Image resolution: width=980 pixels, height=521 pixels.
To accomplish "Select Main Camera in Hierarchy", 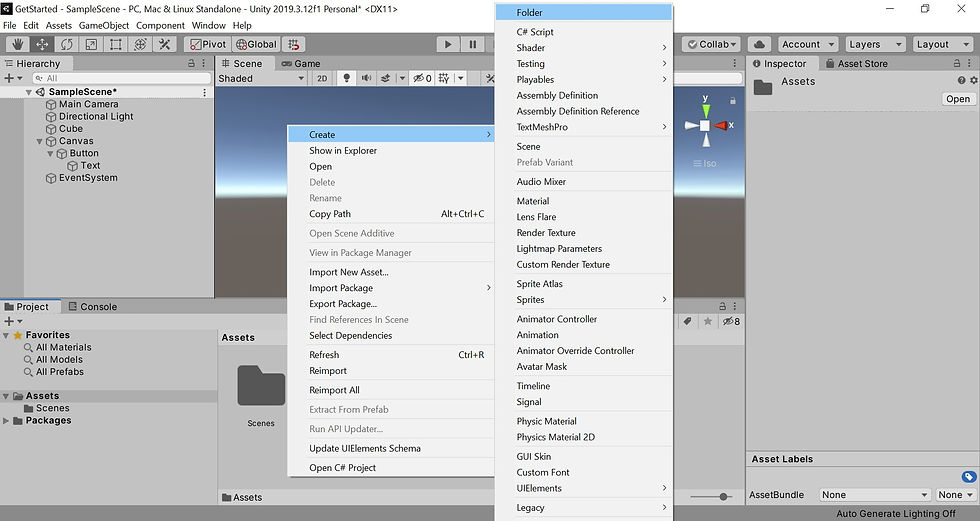I will (88, 104).
